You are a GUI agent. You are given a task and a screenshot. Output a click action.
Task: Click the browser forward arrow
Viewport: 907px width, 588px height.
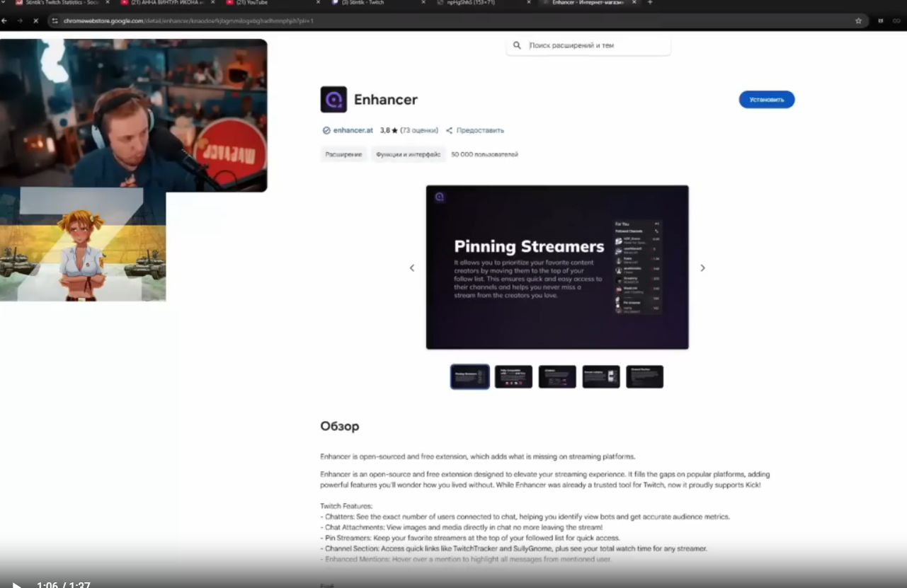20,21
